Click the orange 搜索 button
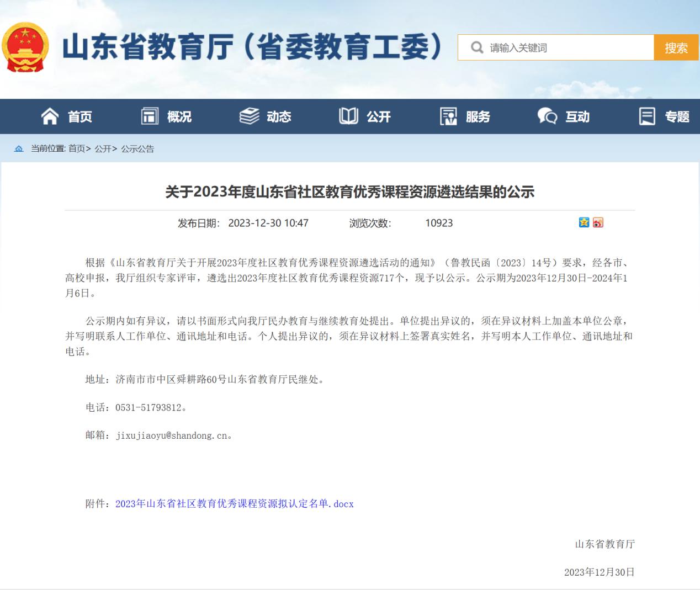 coord(676,47)
